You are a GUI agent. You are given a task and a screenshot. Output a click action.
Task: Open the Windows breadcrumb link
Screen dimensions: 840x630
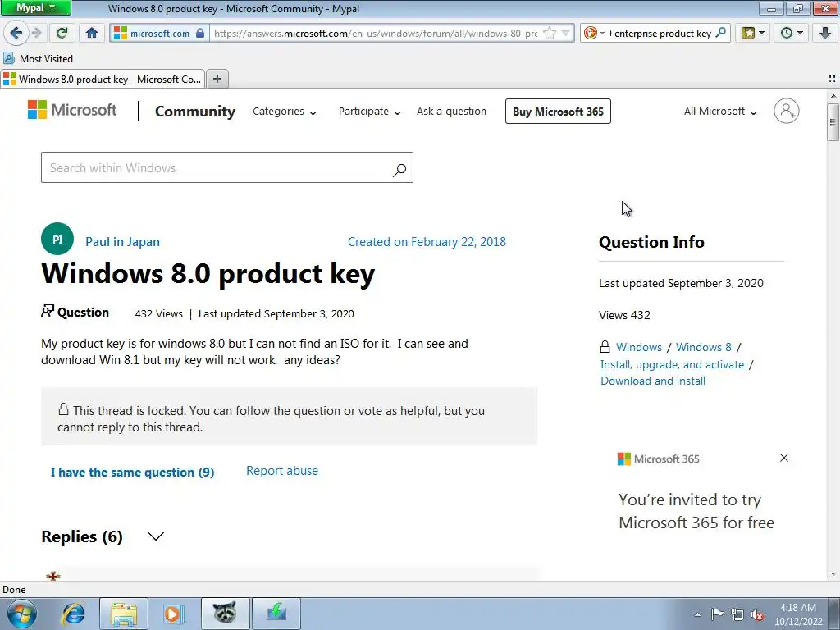click(x=638, y=347)
